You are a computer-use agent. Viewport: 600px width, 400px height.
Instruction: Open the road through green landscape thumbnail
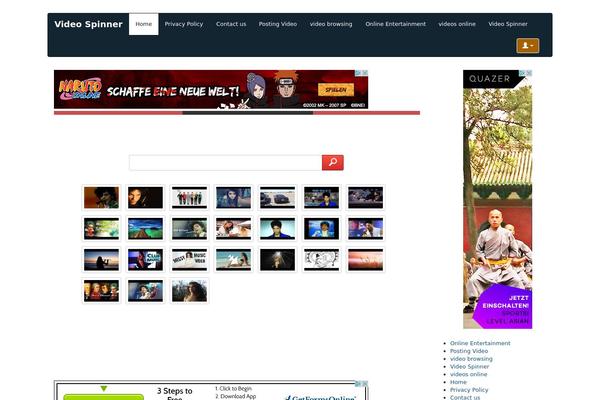pyautogui.click(x=145, y=229)
